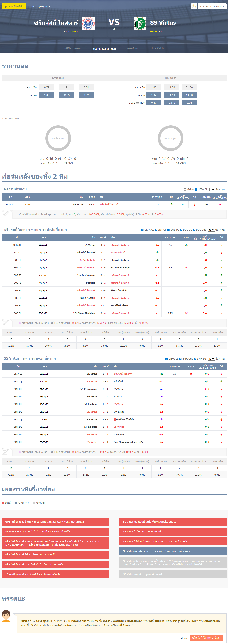Open the SP Libertas team link
The image size is (228, 644).
coord(91,427)
